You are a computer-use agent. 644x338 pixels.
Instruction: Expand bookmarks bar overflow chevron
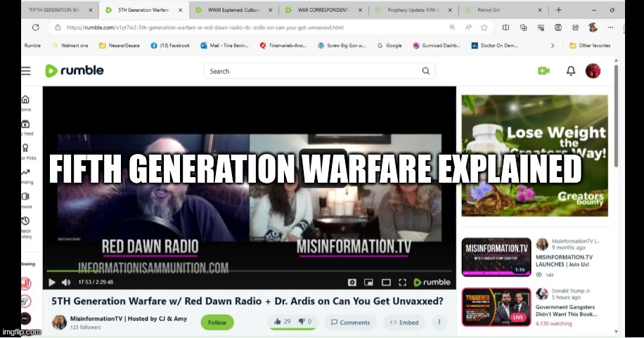click(x=553, y=46)
